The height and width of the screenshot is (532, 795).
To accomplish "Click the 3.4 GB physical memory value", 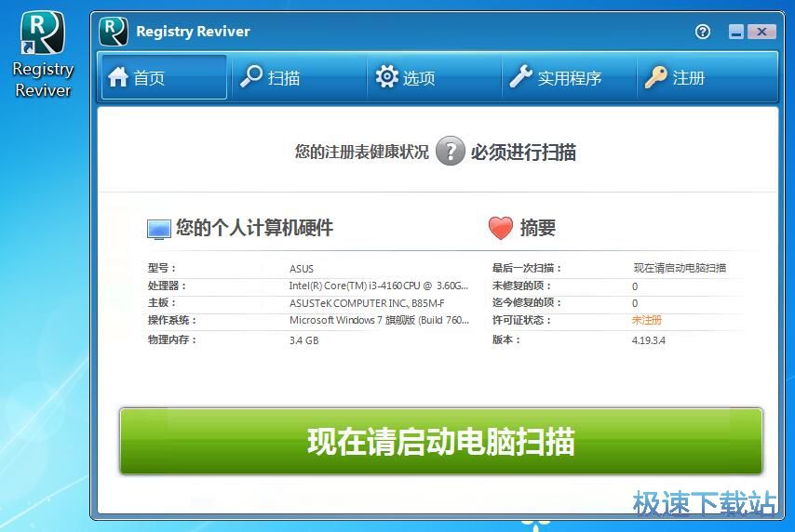I will coord(303,340).
